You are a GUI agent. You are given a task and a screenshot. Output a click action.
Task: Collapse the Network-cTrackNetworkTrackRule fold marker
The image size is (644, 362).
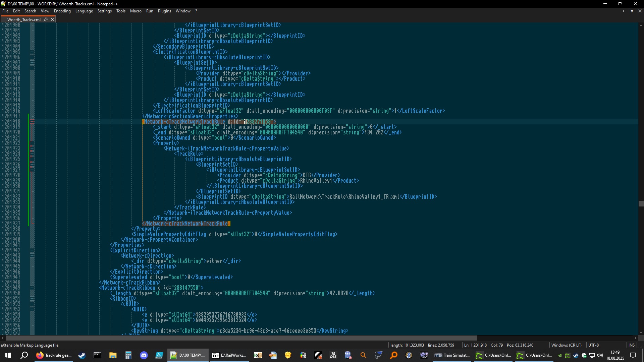pos(32,122)
